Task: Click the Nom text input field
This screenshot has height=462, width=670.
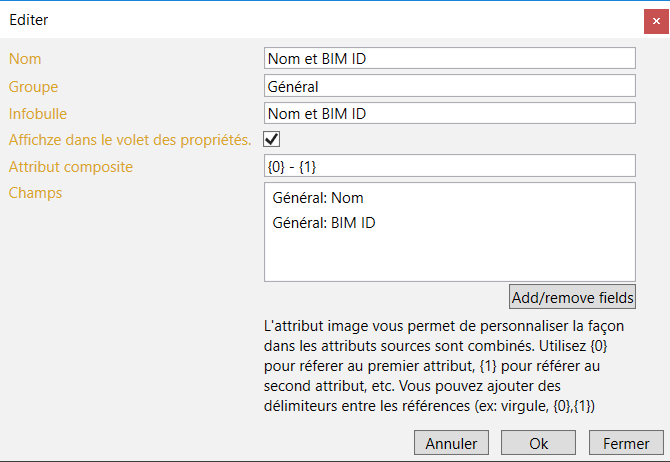Action: pyautogui.click(x=449, y=59)
